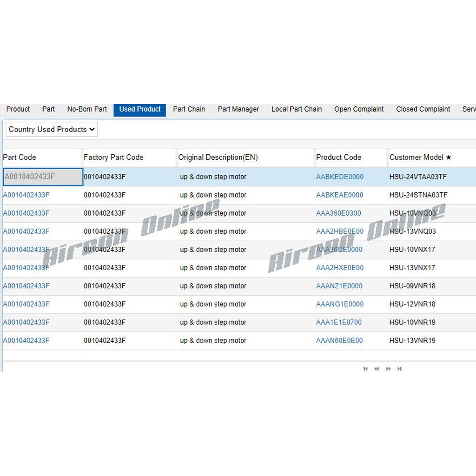Sort by the Product Code column header
The width and height of the screenshot is (476, 476).
coord(338,157)
